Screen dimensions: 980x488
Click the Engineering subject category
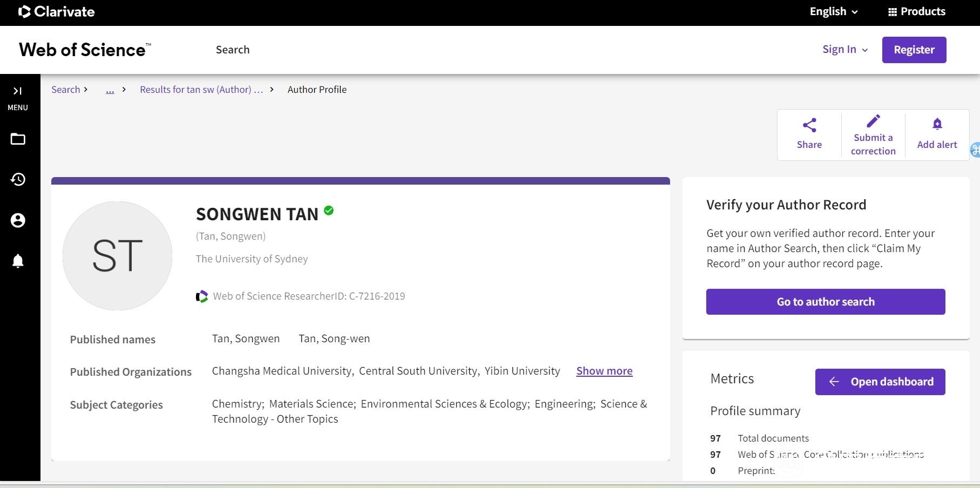(564, 404)
